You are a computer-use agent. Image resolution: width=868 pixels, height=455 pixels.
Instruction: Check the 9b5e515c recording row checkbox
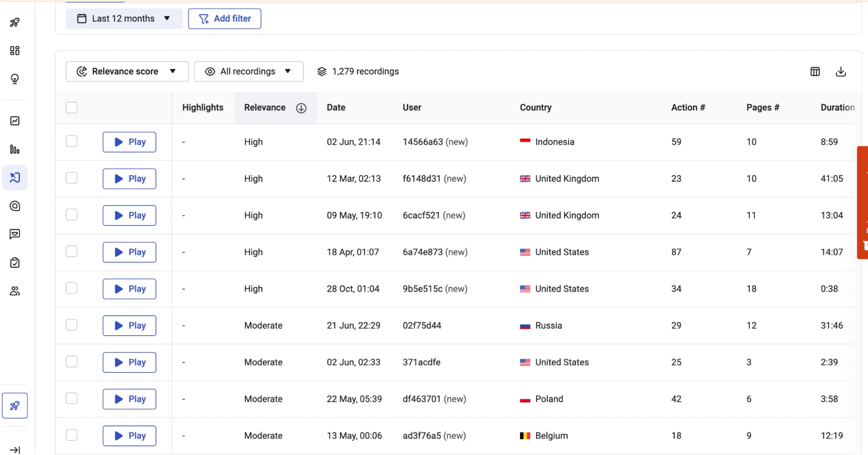click(x=72, y=288)
